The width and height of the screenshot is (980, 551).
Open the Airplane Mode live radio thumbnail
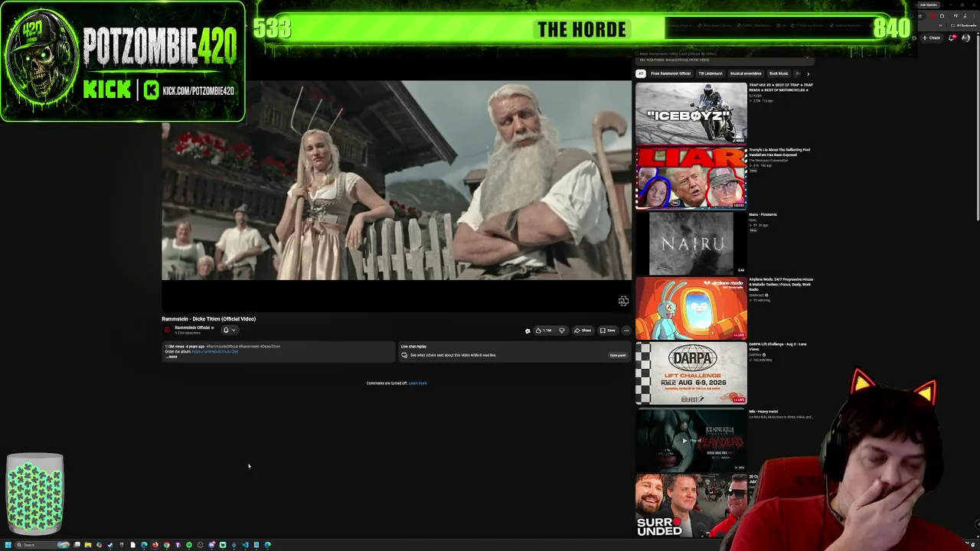691,308
